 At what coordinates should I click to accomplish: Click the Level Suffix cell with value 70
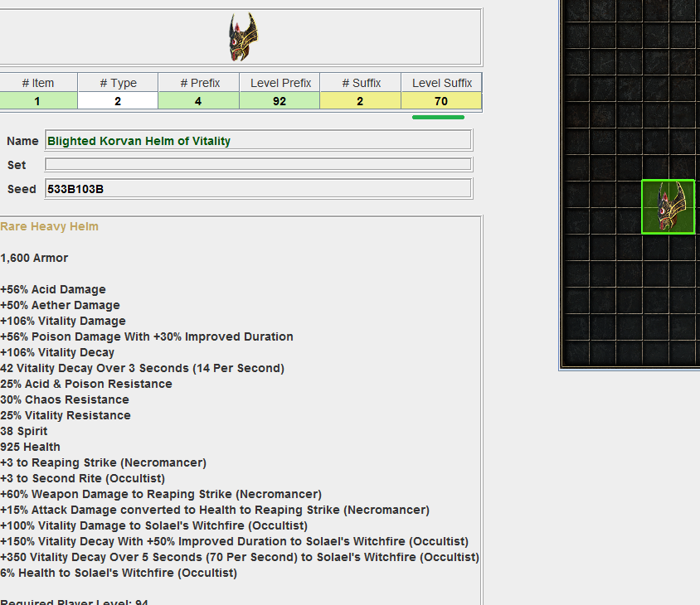point(441,101)
